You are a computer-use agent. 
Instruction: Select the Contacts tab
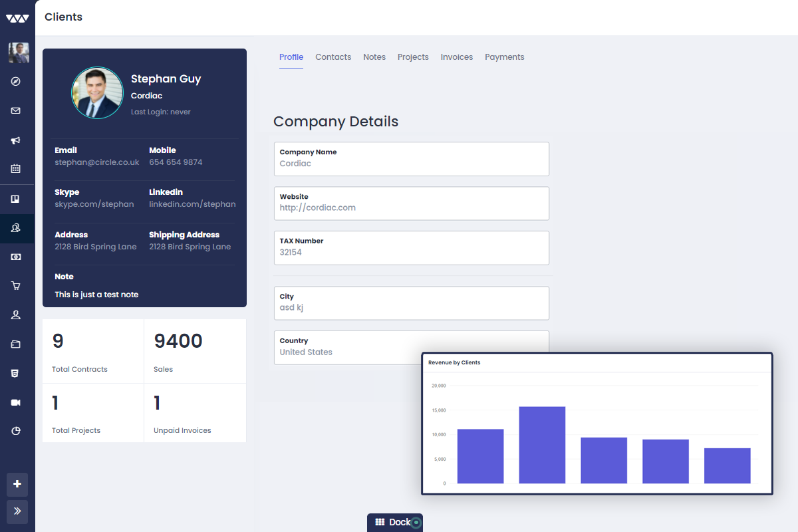tap(333, 57)
